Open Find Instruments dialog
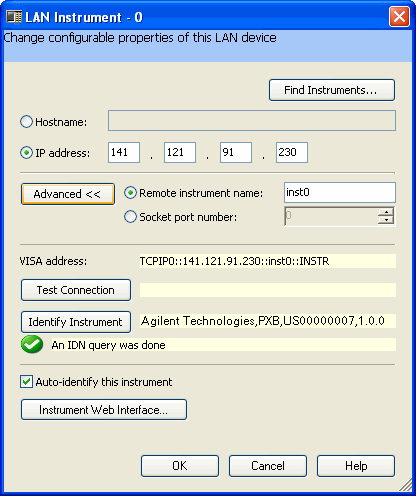 (x=332, y=90)
